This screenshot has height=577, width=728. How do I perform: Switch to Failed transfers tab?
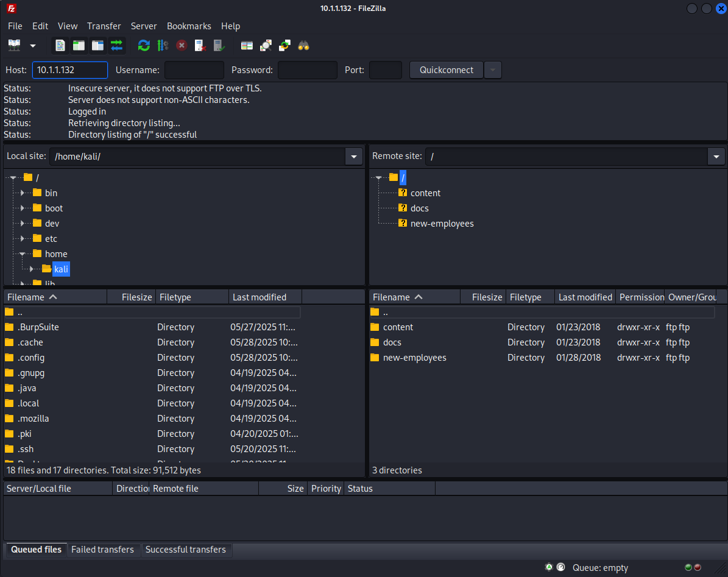[102, 550]
